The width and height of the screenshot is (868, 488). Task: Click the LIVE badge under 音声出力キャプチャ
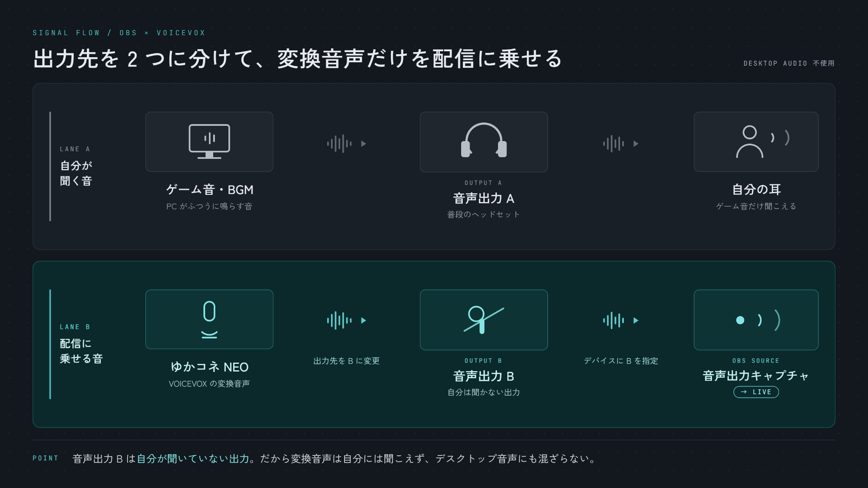(756, 392)
